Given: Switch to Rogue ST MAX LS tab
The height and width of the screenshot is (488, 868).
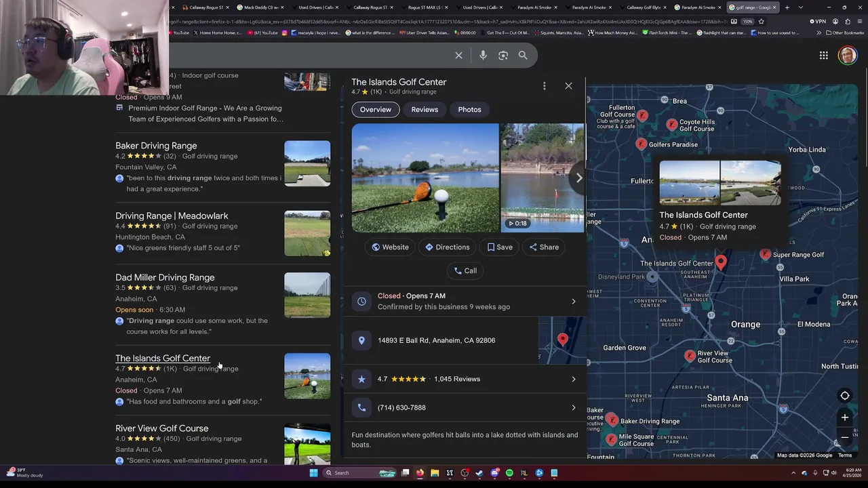Looking at the screenshot, I should tap(424, 7).
